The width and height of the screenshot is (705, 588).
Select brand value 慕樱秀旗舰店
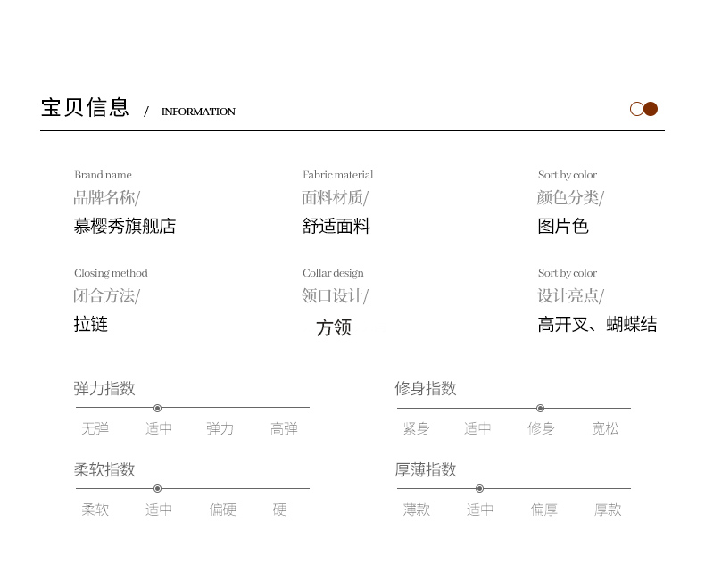(x=125, y=226)
